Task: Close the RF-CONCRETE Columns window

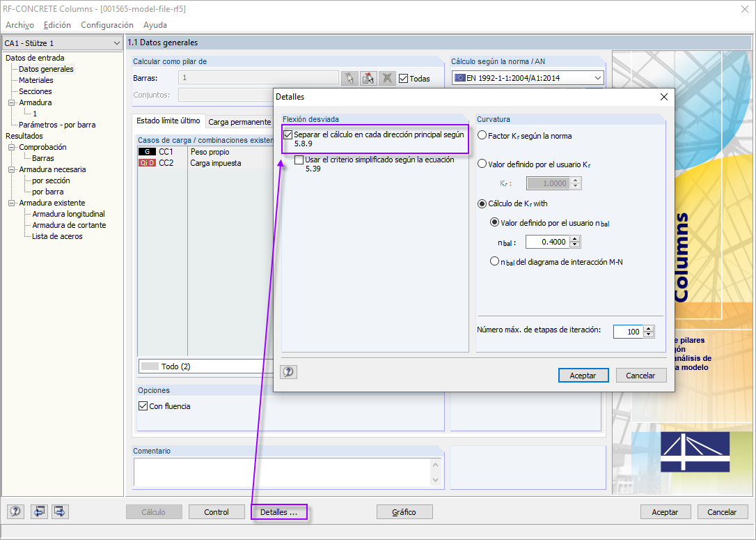Action: coord(744,9)
